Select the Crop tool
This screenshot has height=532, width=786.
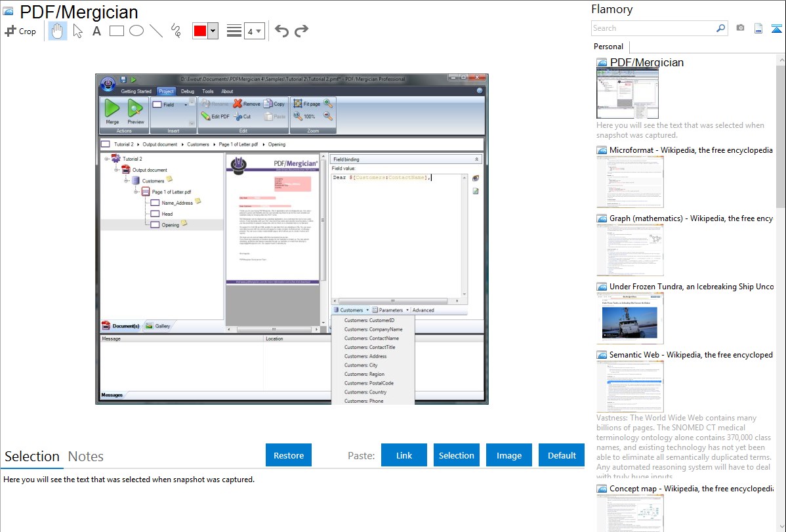(20, 31)
